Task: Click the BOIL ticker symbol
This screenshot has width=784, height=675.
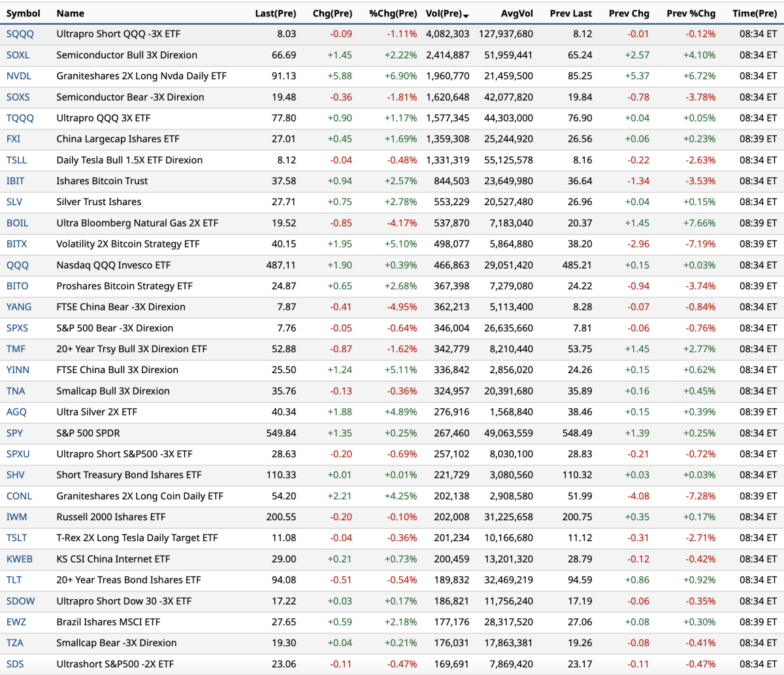Action: tap(17, 223)
